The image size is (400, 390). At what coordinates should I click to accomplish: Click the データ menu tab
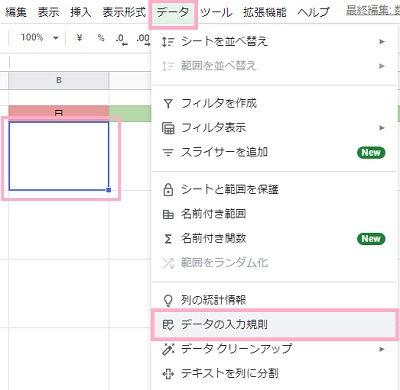point(173,13)
